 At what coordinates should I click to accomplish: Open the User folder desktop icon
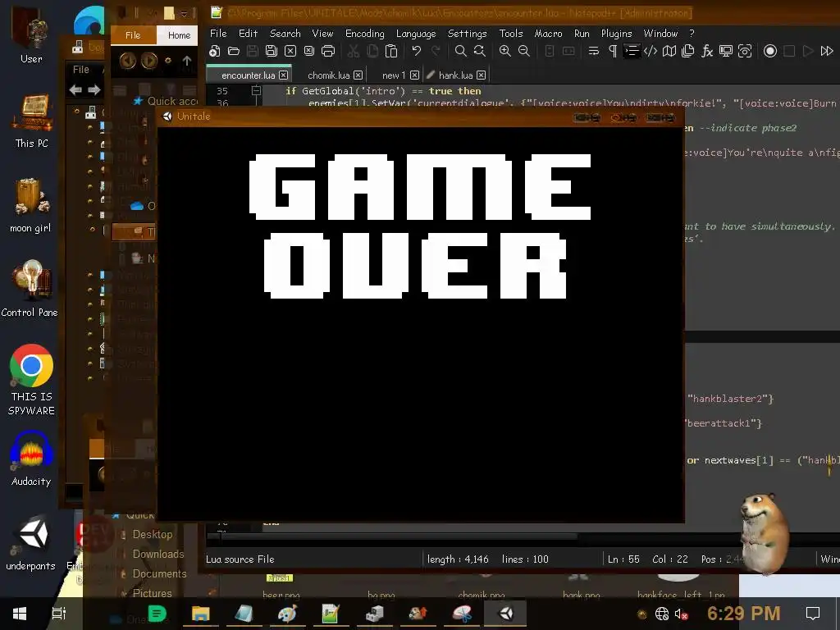coord(31,36)
